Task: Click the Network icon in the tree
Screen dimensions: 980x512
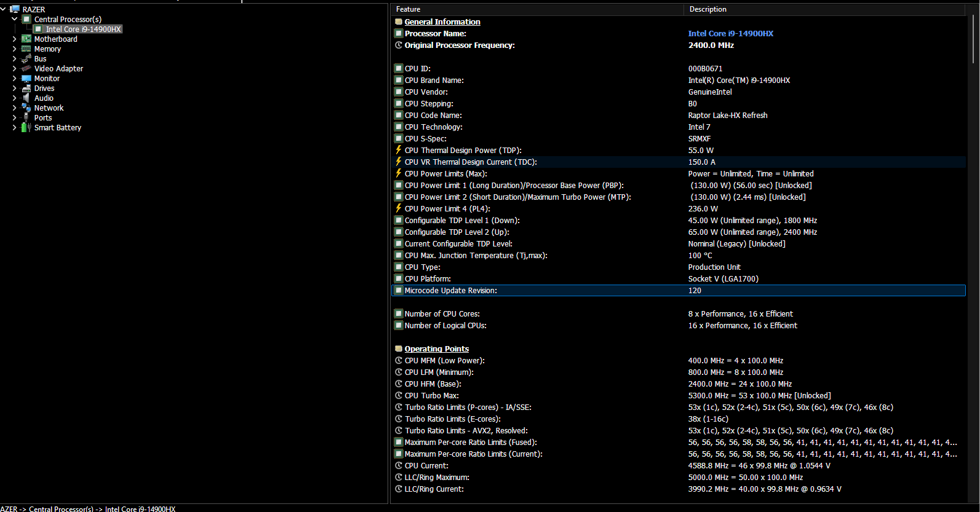Action: tap(26, 108)
